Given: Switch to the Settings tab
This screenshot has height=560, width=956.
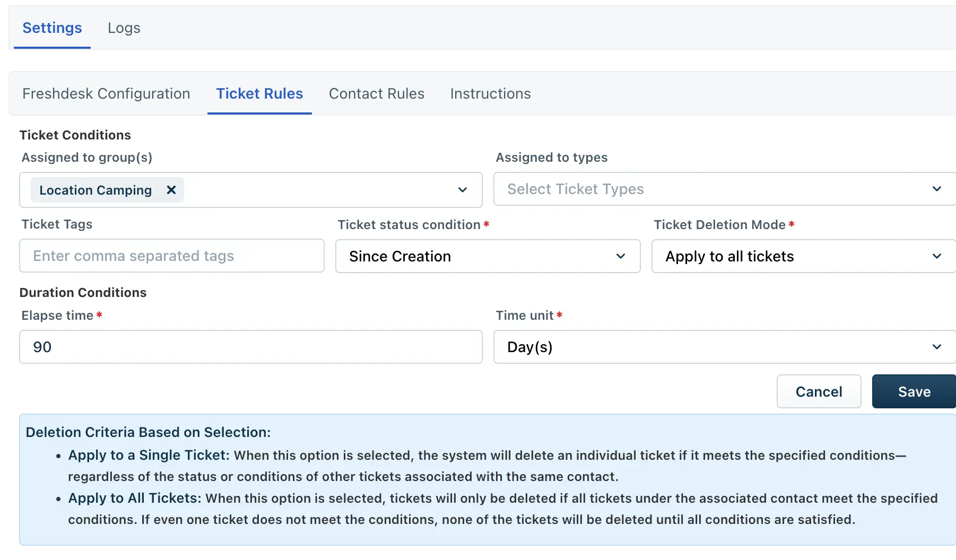Looking at the screenshot, I should click(x=51, y=28).
